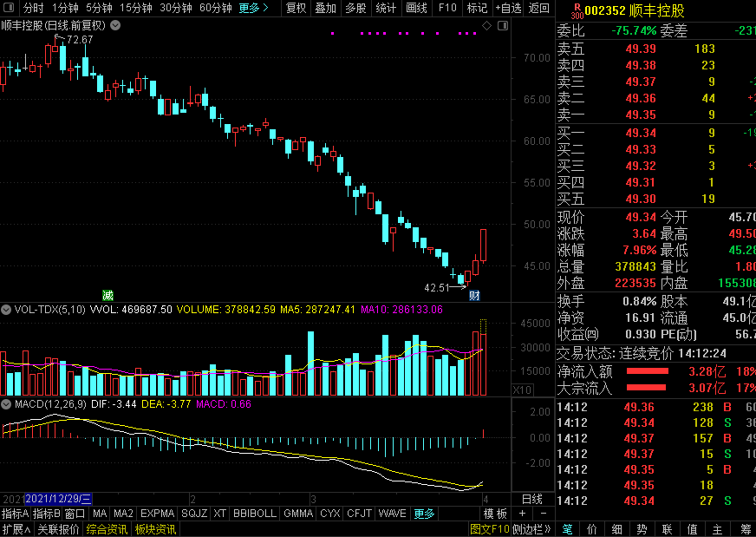Toggle the side panel icon near the diamond

pyautogui.click(x=503, y=25)
